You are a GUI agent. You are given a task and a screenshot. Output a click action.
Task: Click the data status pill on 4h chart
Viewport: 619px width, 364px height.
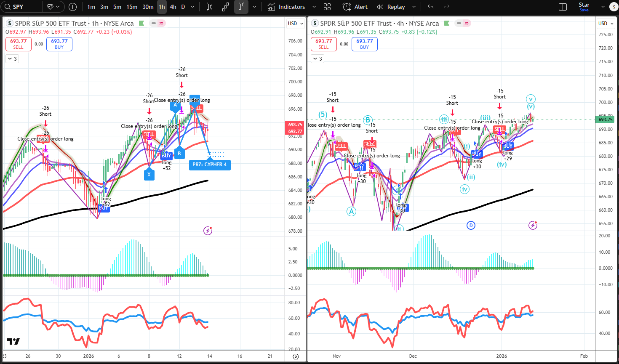tap(463, 23)
